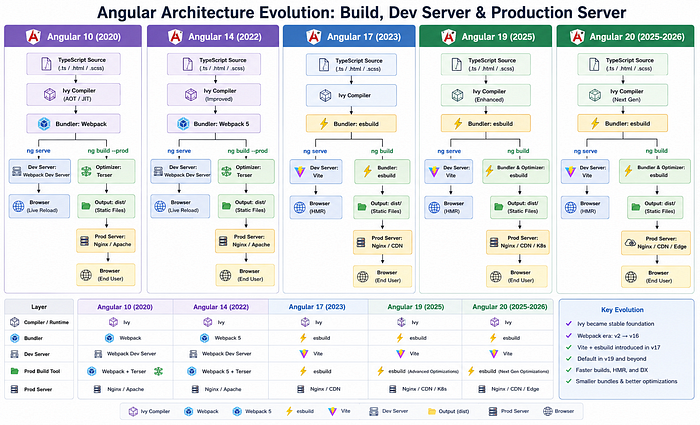Click 'Ivy Compiler (Next Gen)' text in Angular 20 column

pyautogui.click(x=626, y=95)
